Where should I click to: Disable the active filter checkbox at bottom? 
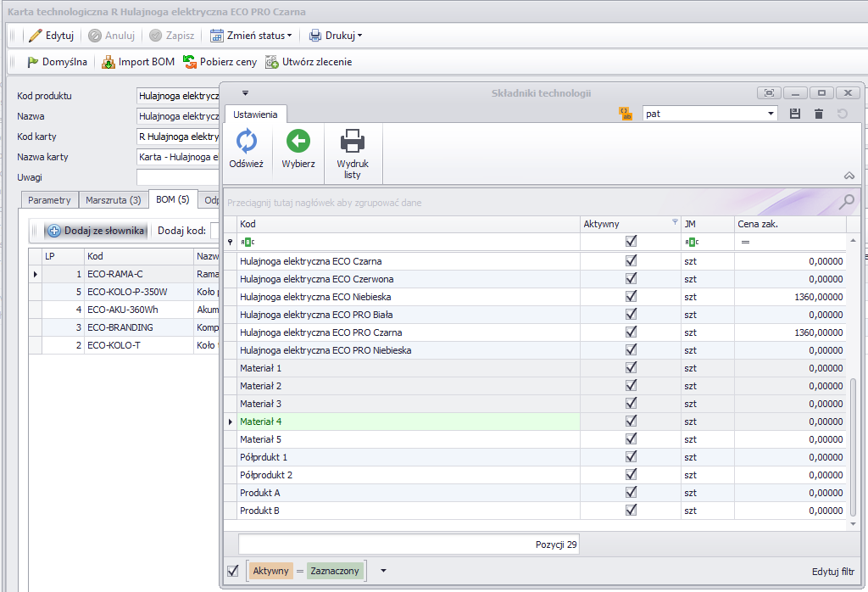pos(233,571)
